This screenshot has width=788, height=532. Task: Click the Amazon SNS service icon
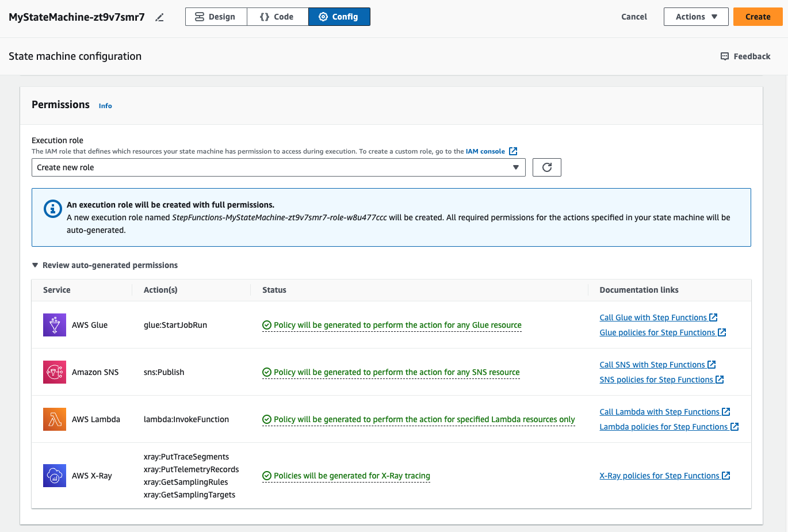54,372
